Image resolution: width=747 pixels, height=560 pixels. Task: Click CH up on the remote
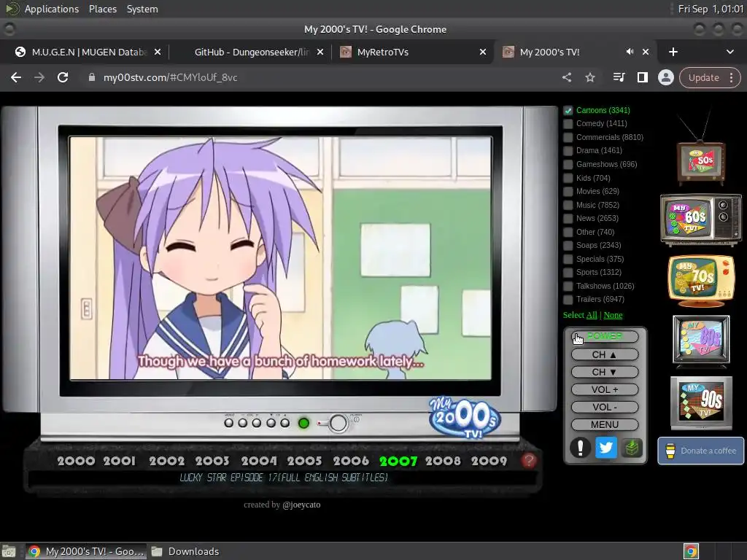pyautogui.click(x=605, y=355)
